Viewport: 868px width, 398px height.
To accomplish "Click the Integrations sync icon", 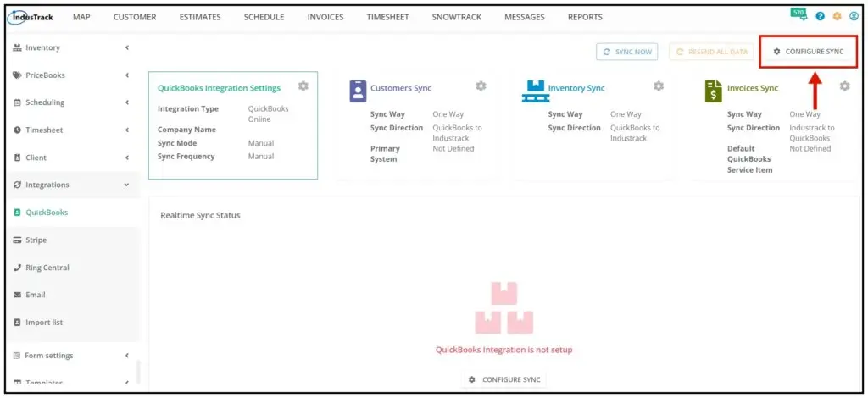I will click(17, 185).
